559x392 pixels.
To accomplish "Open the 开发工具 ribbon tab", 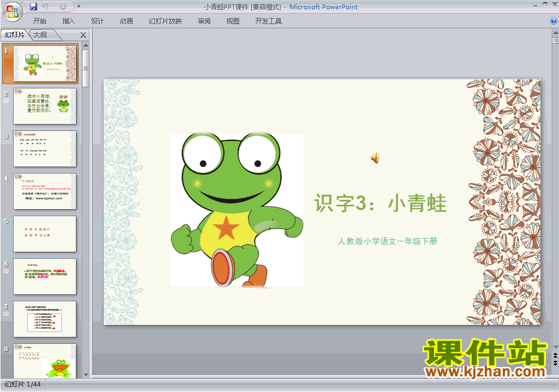I will click(269, 21).
